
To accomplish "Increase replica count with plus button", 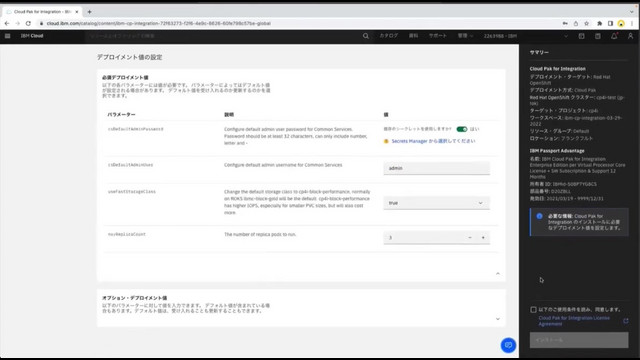I will tap(483, 238).
